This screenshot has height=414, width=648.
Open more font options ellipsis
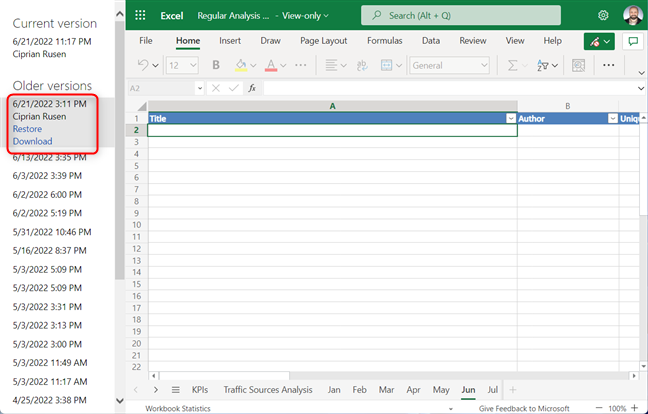pos(300,65)
